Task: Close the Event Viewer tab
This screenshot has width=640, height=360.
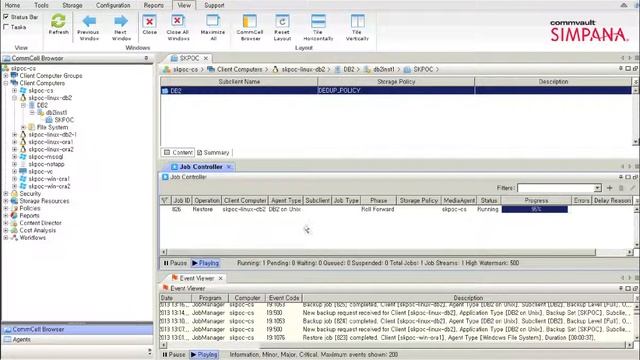Action: pos(220,278)
